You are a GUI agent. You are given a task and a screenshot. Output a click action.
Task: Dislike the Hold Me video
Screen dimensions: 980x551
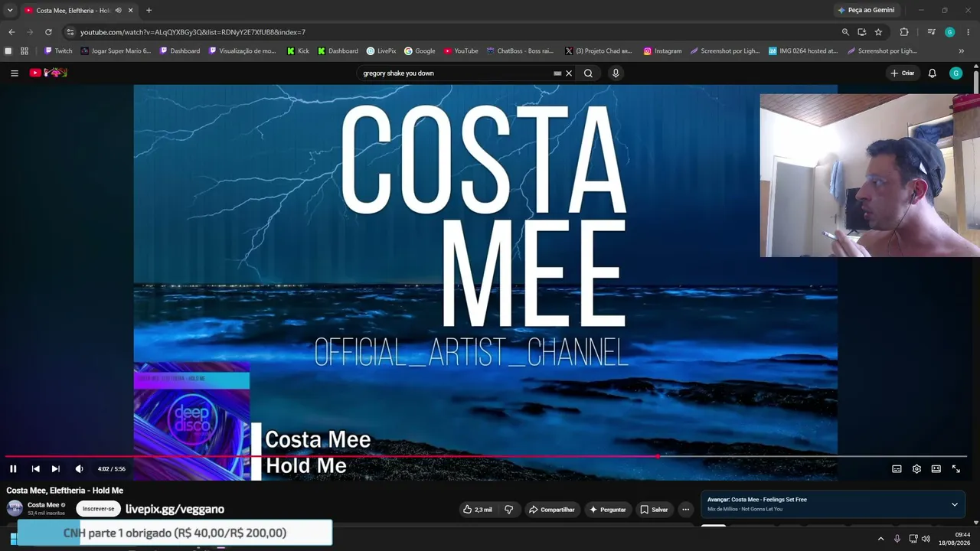508,510
